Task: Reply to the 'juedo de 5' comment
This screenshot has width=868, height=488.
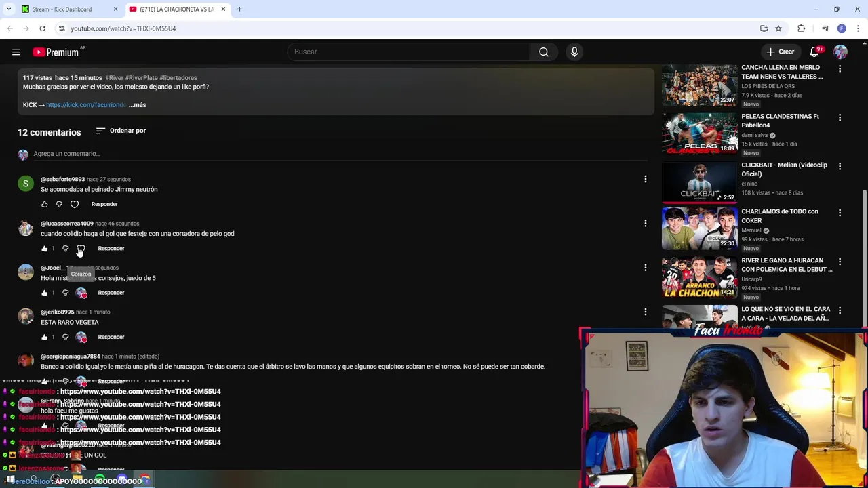Action: 111,293
